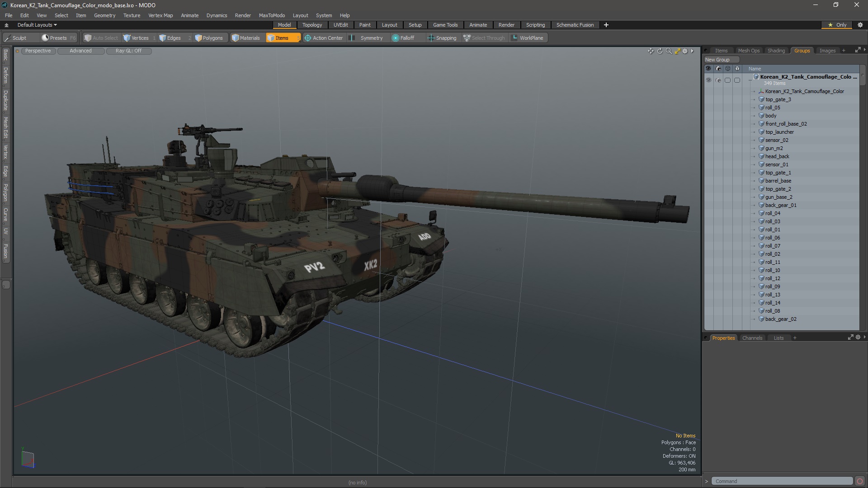Toggle the second box checkbox of Korean_K2_Tank group
Image resolution: width=868 pixels, height=488 pixels.
tap(737, 80)
